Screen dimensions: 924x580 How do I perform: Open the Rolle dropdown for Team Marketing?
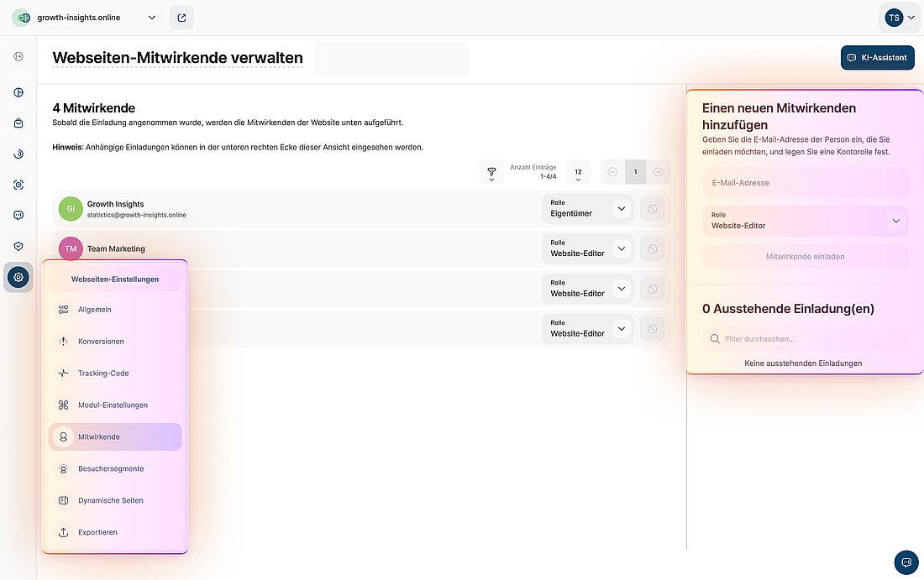621,248
